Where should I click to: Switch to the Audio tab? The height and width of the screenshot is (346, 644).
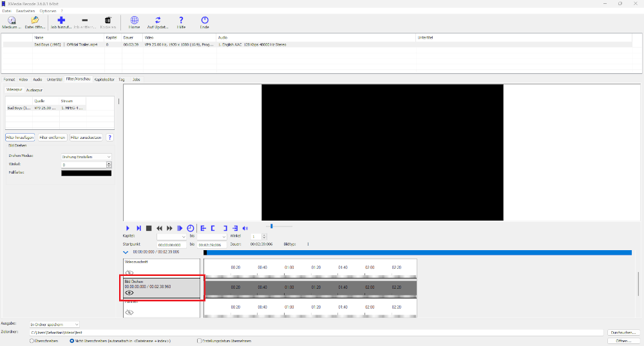coord(37,80)
